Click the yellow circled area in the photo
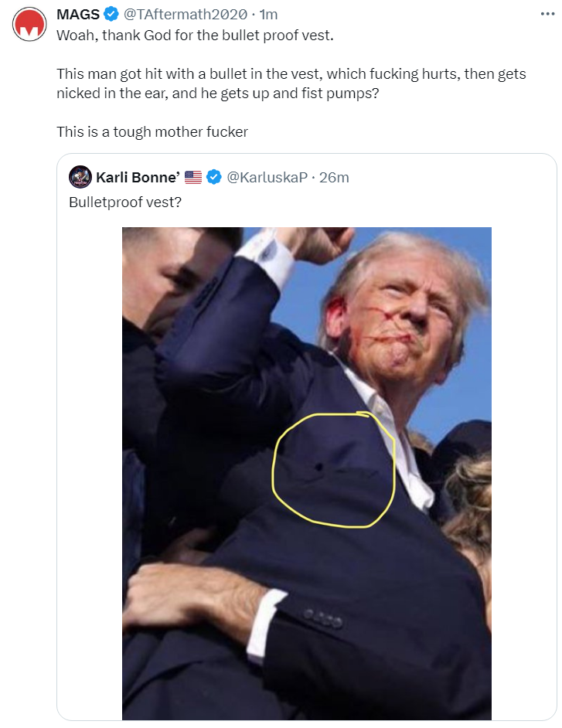The height and width of the screenshot is (728, 562). pyautogui.click(x=333, y=470)
